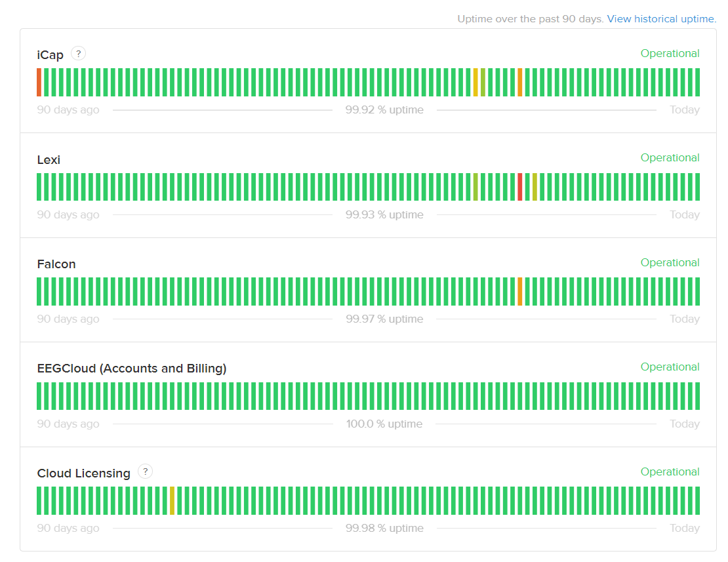Click the Operational status for iCap
The width and height of the screenshot is (728, 562).
point(670,54)
